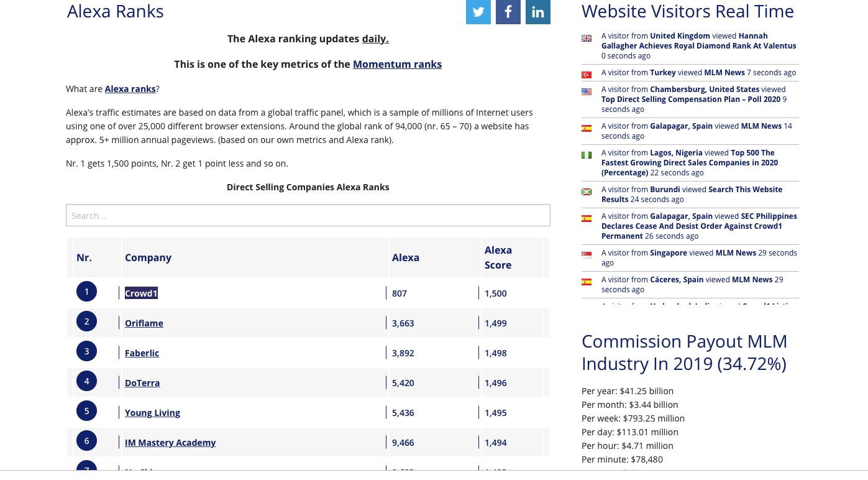This screenshot has height=480, width=868.
Task: Open Top 500 Fastest Growing Companies link
Action: (690, 163)
